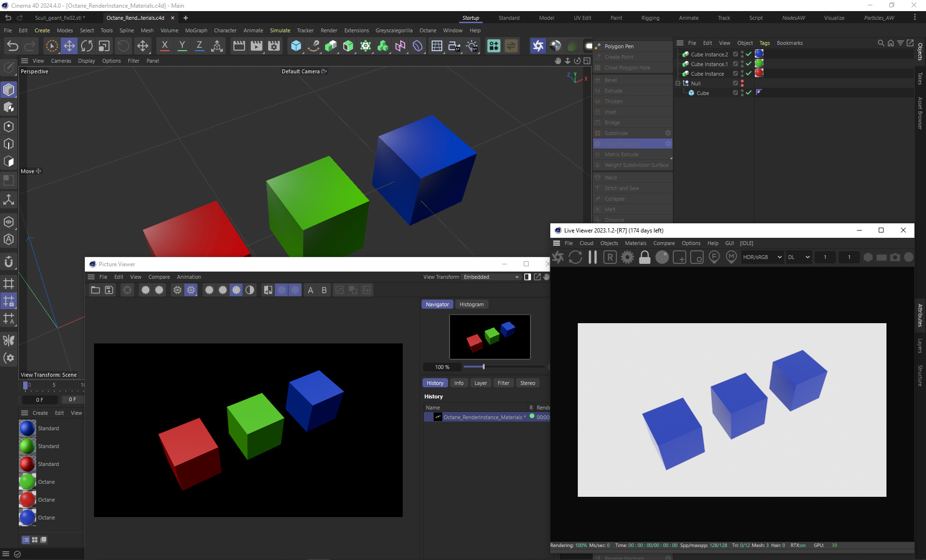Toggle the X axis lock
This screenshot has width=926, height=560.
point(164,46)
